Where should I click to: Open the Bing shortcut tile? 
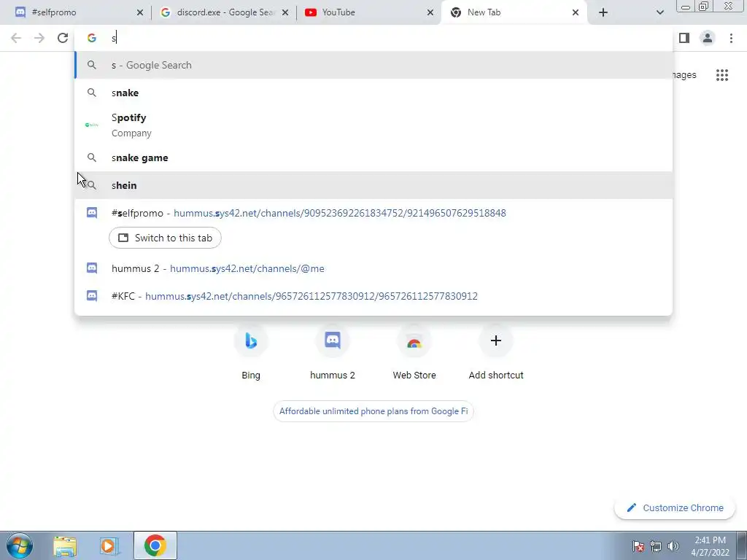251,351
